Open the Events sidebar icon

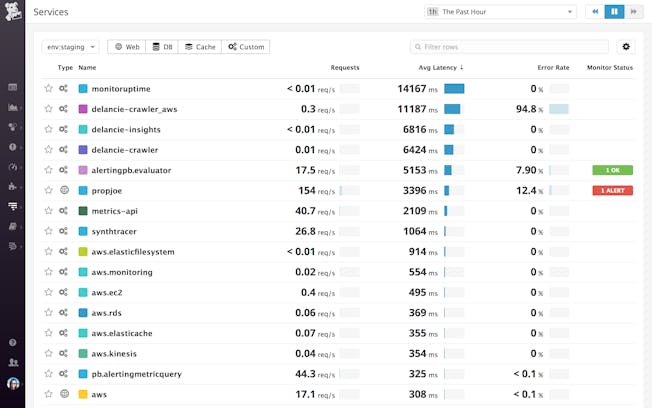tap(12, 87)
